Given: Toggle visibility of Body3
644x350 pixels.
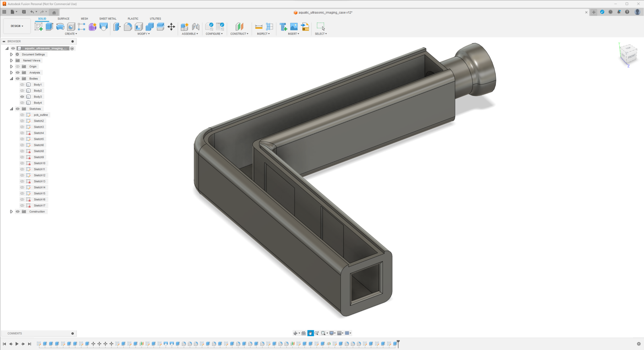Looking at the screenshot, I should pyautogui.click(x=22, y=97).
